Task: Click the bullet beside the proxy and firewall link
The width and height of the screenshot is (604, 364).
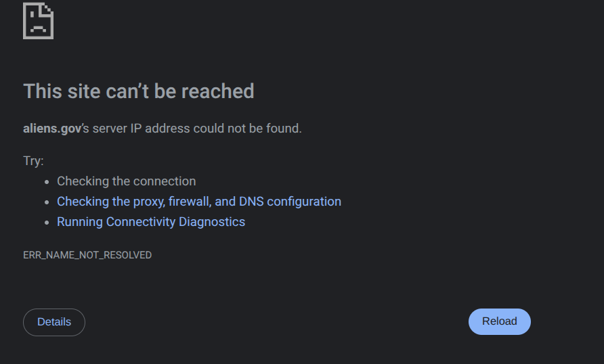Action: click(47, 202)
